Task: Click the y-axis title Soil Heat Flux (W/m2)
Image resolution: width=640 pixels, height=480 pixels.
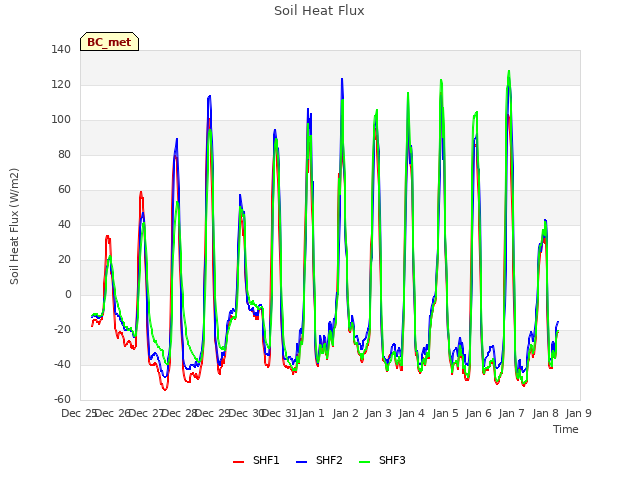Action: coord(14,226)
